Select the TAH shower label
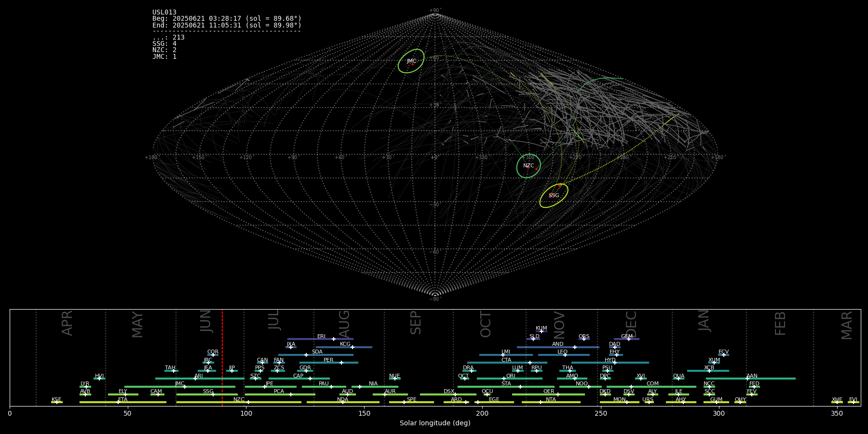 [170, 368]
